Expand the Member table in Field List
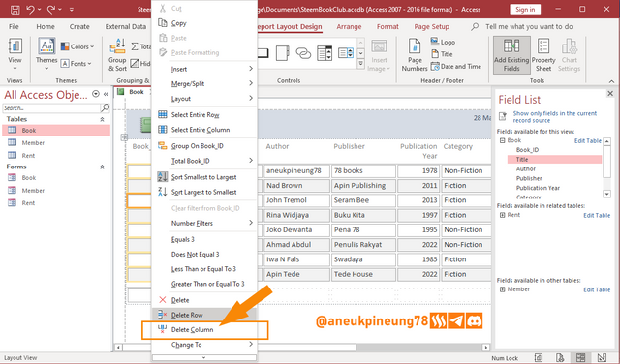Image resolution: width=620 pixels, height=364 pixels. coord(502,289)
